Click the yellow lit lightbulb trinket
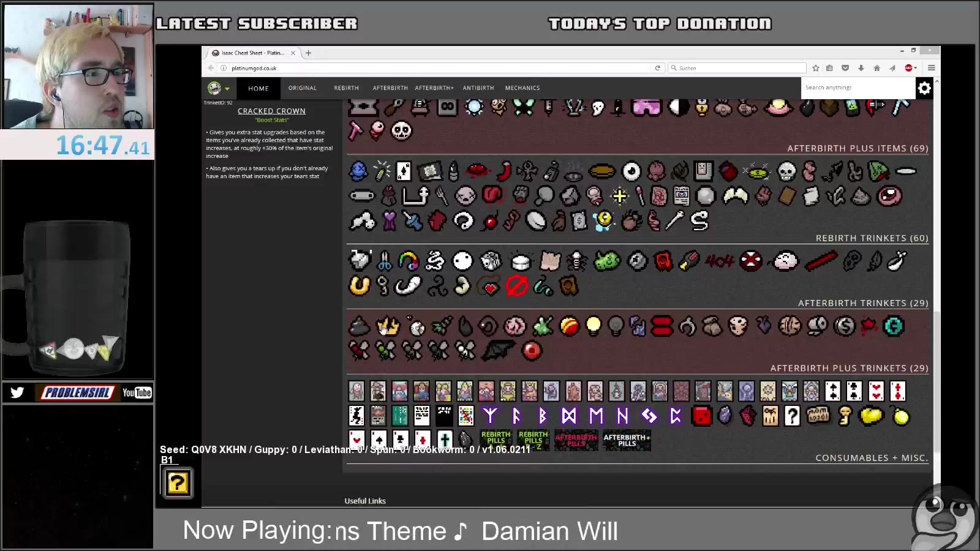The image size is (980, 551). (x=594, y=326)
